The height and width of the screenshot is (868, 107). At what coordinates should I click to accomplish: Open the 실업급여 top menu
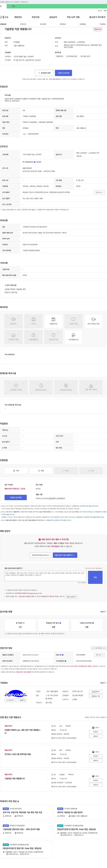[x=53, y=17]
